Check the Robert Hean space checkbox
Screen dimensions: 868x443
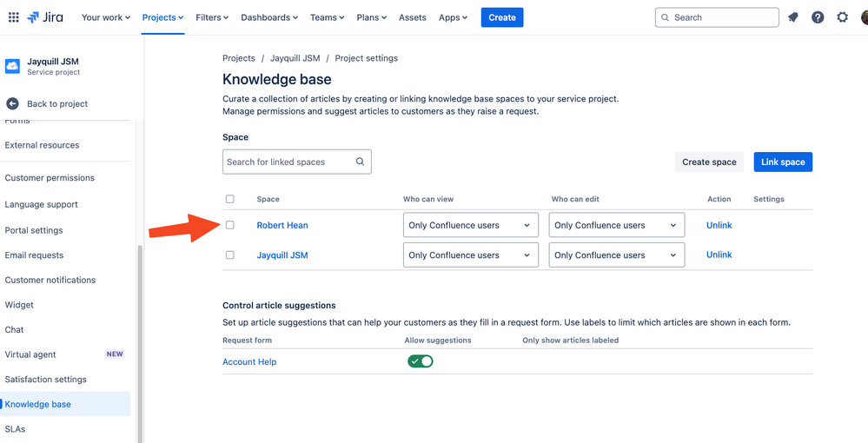click(x=230, y=225)
